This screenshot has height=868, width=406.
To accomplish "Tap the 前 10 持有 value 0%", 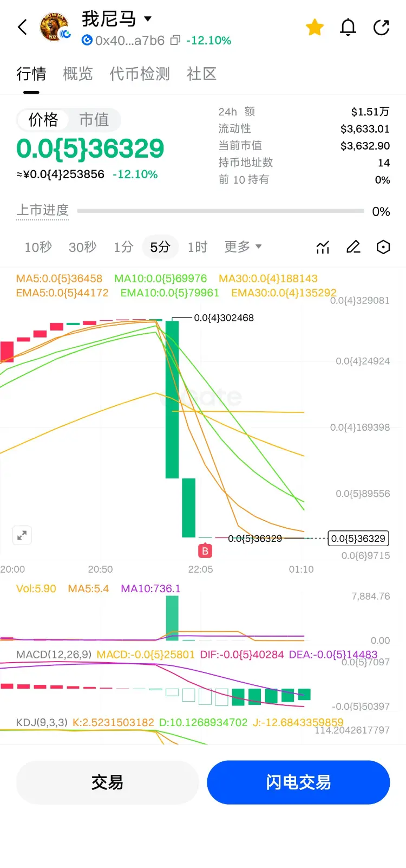I will point(382,180).
